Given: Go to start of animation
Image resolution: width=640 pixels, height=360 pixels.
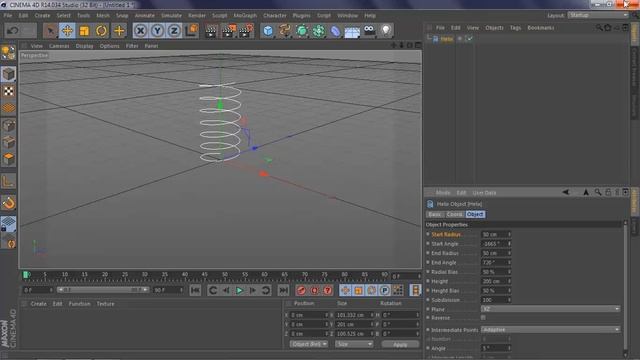Looking at the screenshot, I should click(196, 290).
